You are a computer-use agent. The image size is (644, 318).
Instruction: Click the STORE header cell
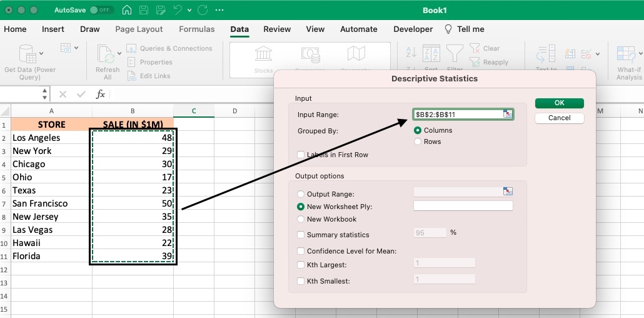click(51, 124)
